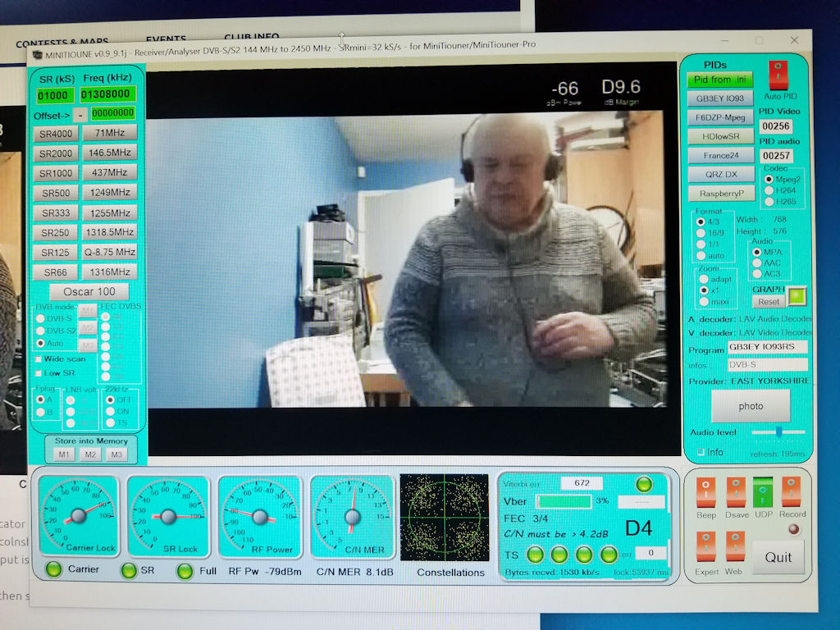Select Fplug B input
Screen dimensions: 840x630
(x=40, y=412)
